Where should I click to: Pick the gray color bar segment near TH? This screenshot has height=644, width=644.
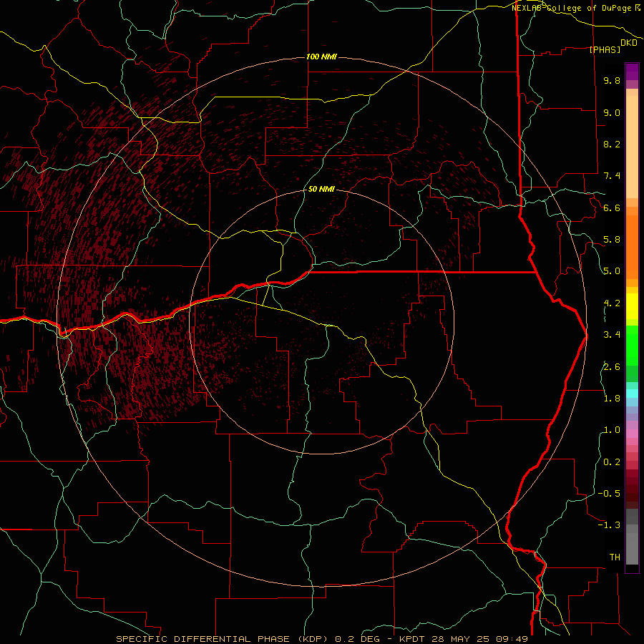632,548
